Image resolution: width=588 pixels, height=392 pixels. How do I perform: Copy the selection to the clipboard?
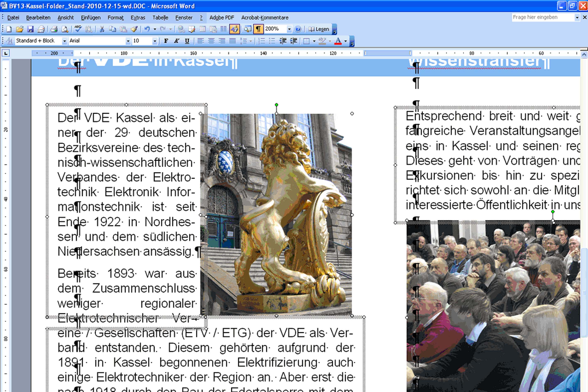pos(112,29)
